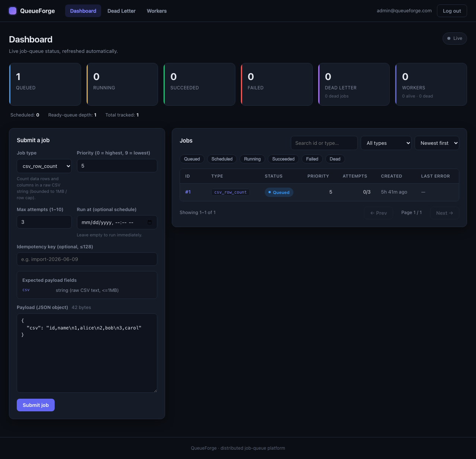Focus the Max attempts input field
The image size is (476, 459).
(44, 222)
